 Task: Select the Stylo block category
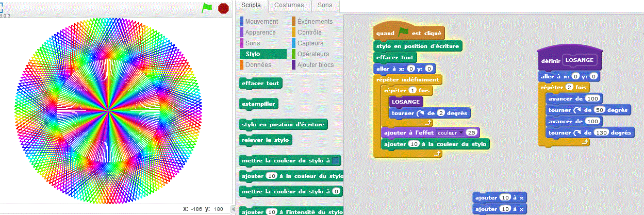coord(263,54)
